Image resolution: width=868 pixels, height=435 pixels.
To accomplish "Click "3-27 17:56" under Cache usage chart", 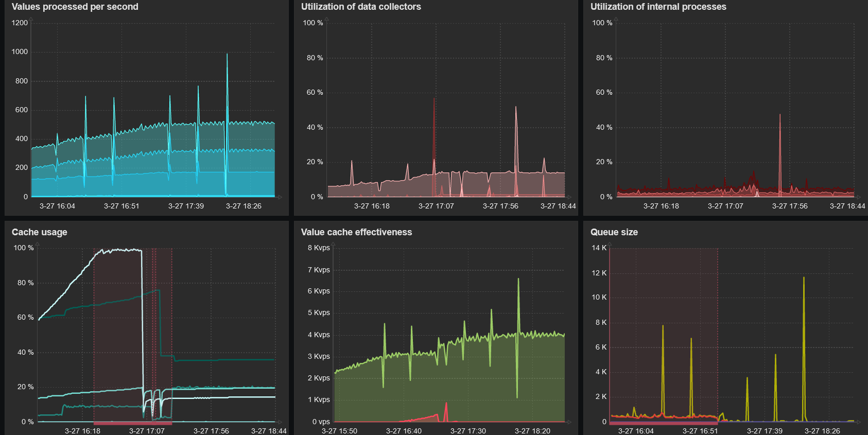I will click(x=211, y=431).
